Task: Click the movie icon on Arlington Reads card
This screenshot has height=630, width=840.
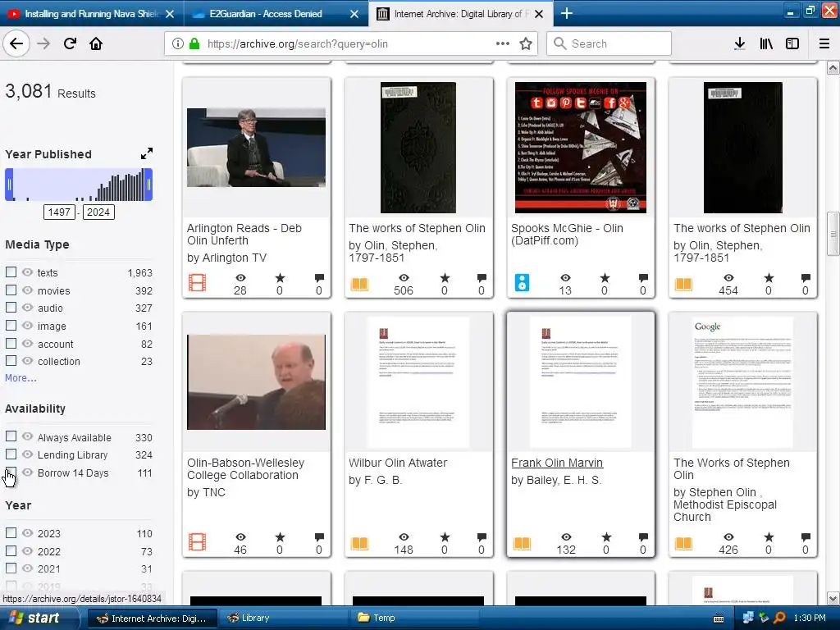Action: pyautogui.click(x=197, y=282)
